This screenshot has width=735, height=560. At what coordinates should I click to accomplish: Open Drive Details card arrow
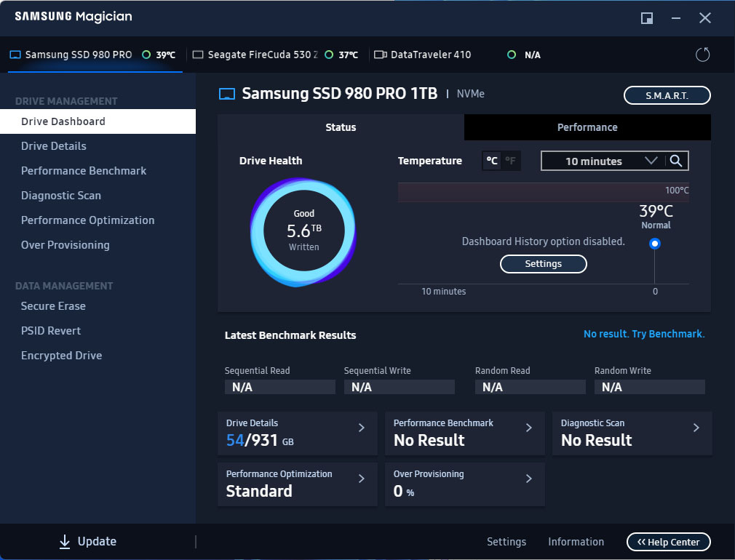point(362,428)
